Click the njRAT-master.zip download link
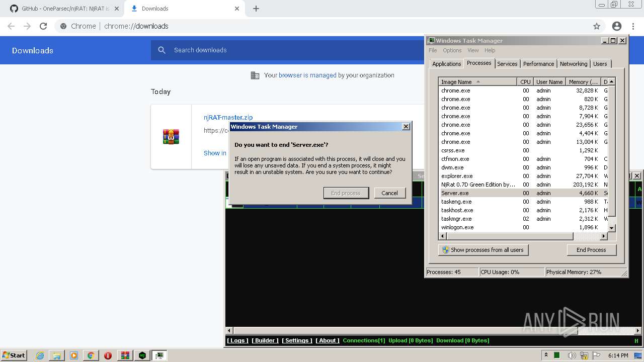 tap(228, 117)
